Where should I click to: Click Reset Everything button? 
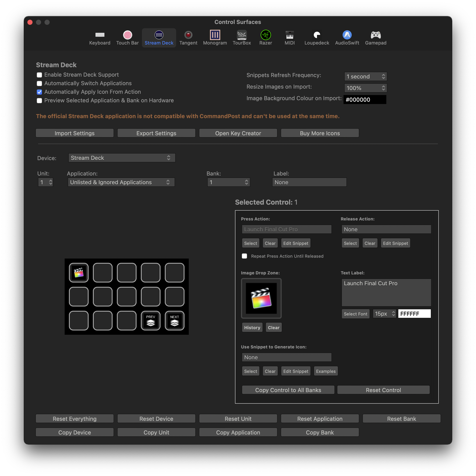(x=75, y=419)
